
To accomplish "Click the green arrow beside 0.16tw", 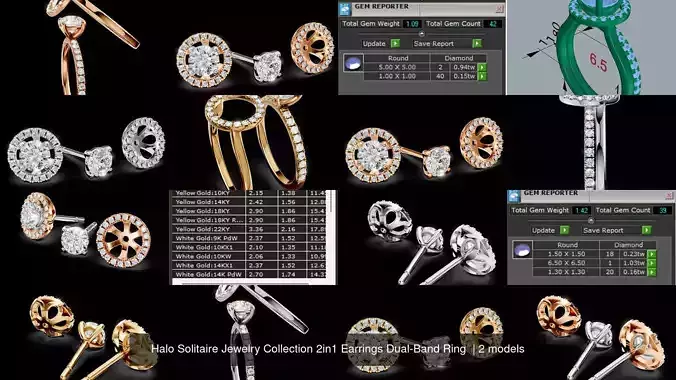I will (x=652, y=272).
